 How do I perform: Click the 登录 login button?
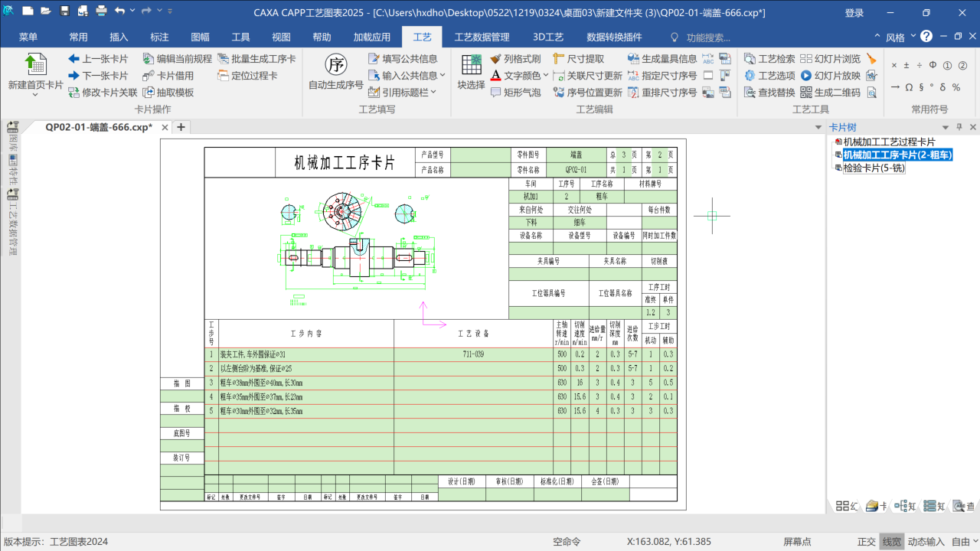tap(854, 13)
